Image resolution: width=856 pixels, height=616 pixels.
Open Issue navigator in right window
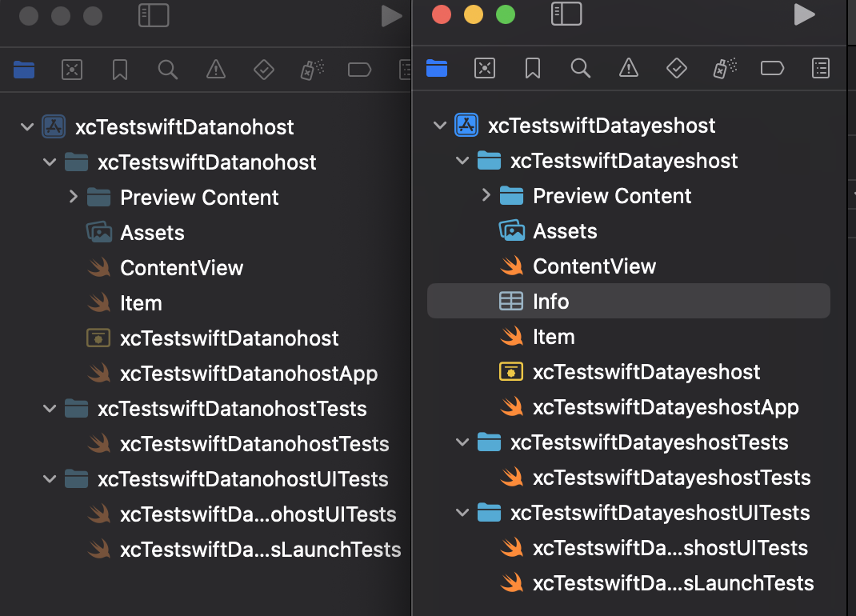pos(628,68)
